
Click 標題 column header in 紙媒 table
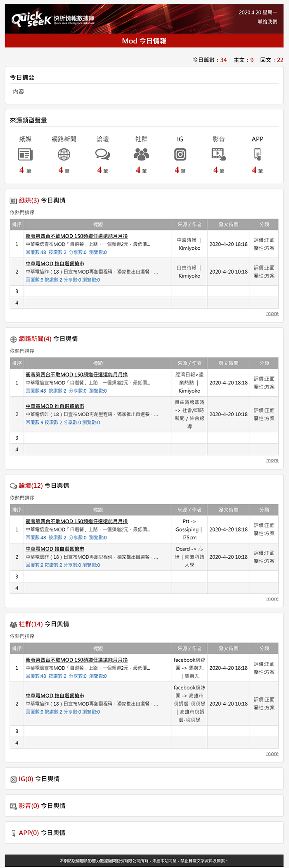[x=98, y=224]
